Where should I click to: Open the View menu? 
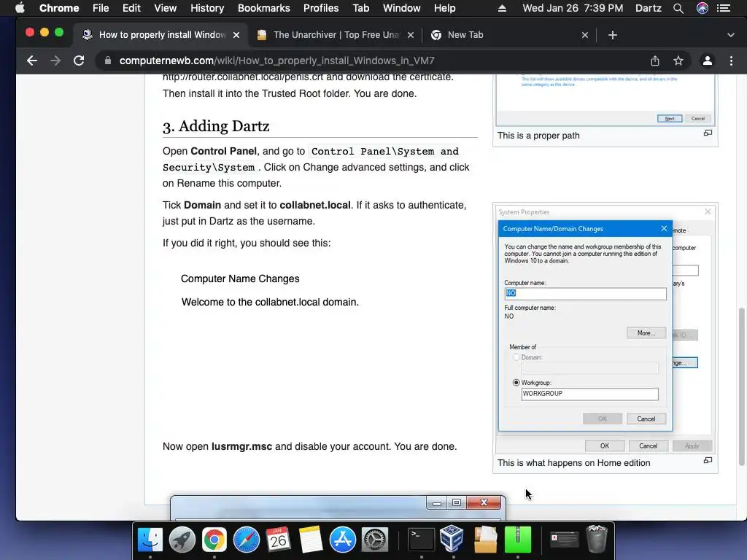[166, 8]
